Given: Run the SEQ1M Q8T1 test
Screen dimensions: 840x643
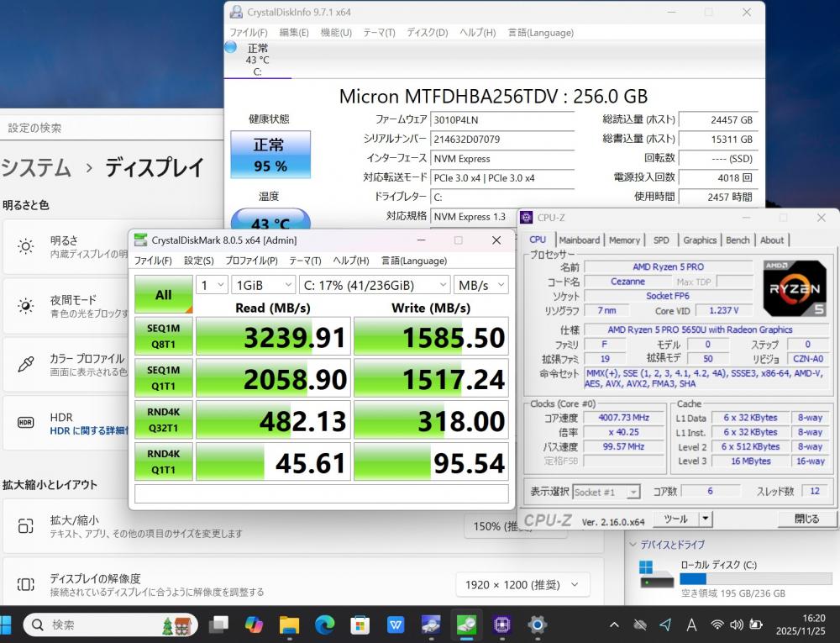Looking at the screenshot, I should click(163, 336).
